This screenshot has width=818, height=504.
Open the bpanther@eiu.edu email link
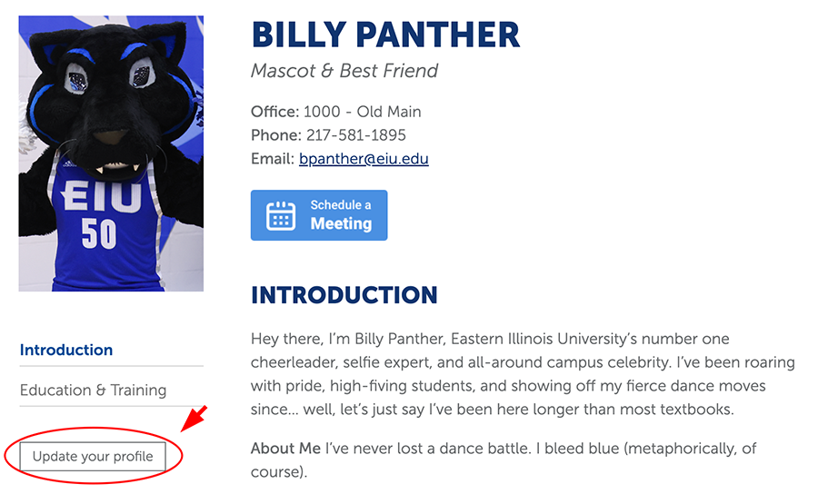tap(364, 159)
